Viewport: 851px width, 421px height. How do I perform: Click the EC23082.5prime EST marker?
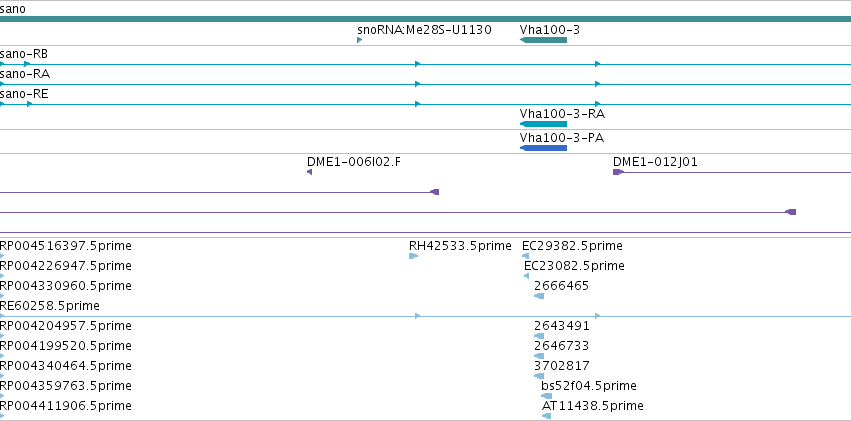[x=526, y=276]
